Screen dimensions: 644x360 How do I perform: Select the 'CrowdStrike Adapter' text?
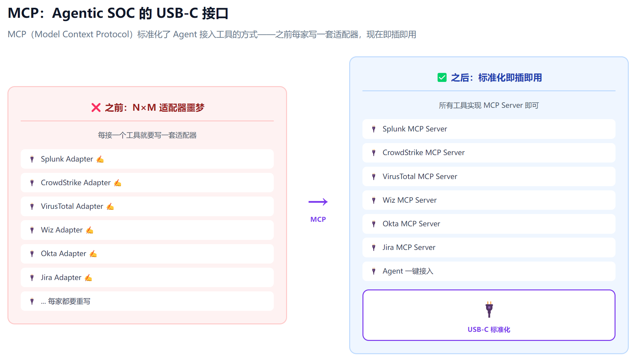click(x=76, y=183)
